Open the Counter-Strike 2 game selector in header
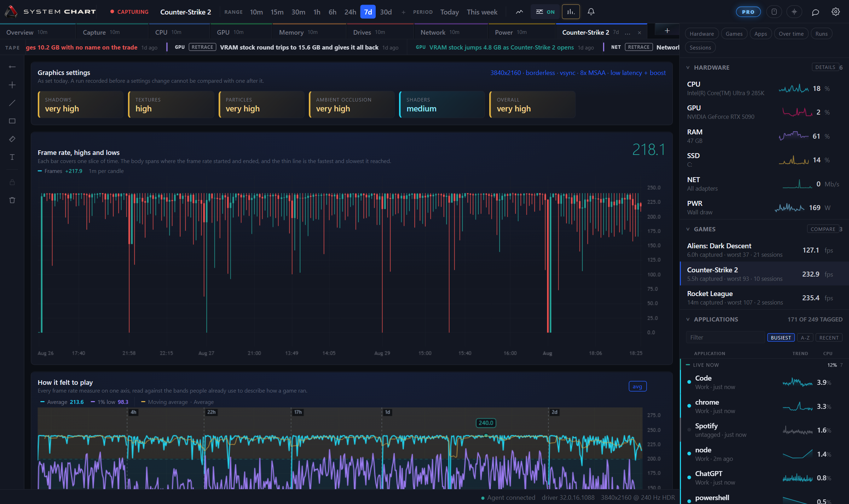This screenshot has width=849, height=504. click(186, 12)
